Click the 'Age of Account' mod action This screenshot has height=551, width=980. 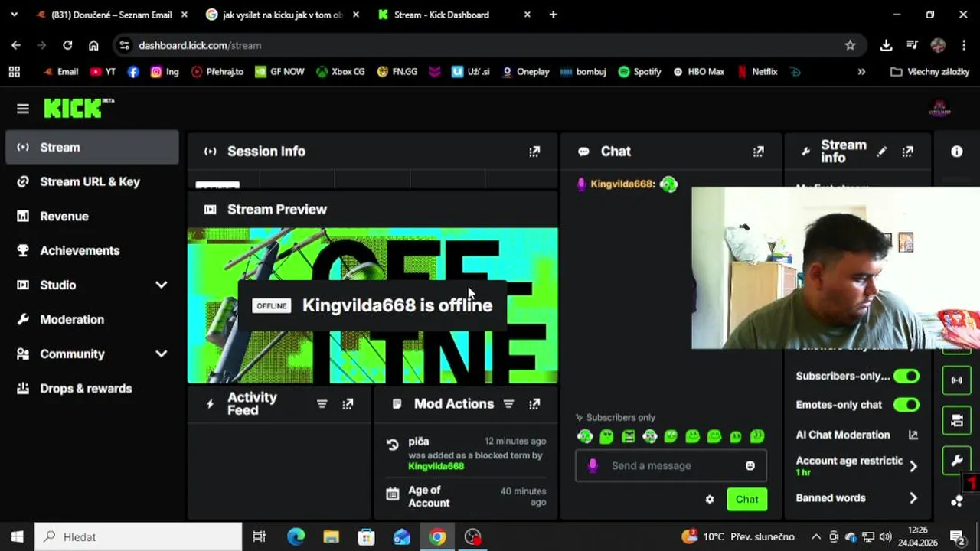point(465,497)
